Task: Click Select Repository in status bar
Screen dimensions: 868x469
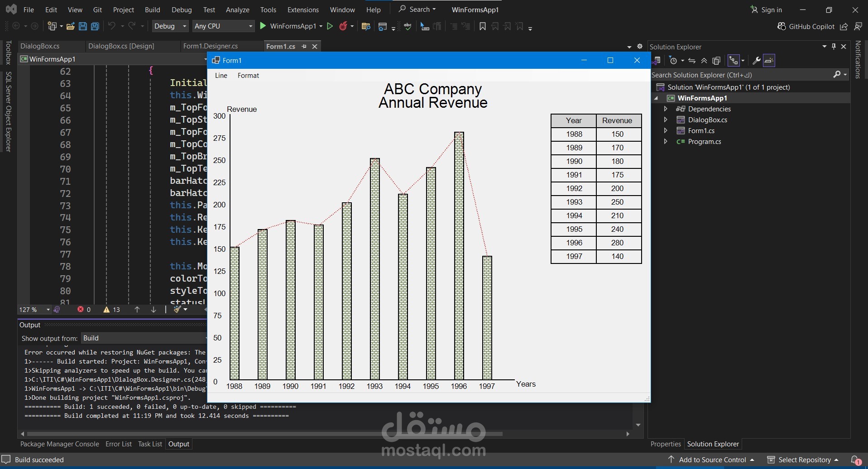Action: click(x=803, y=460)
